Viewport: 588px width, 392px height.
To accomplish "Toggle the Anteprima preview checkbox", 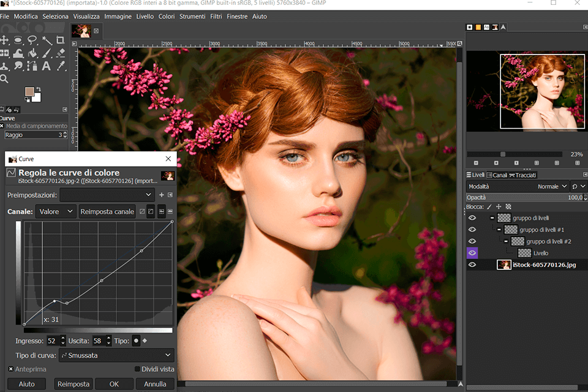I will (x=11, y=369).
